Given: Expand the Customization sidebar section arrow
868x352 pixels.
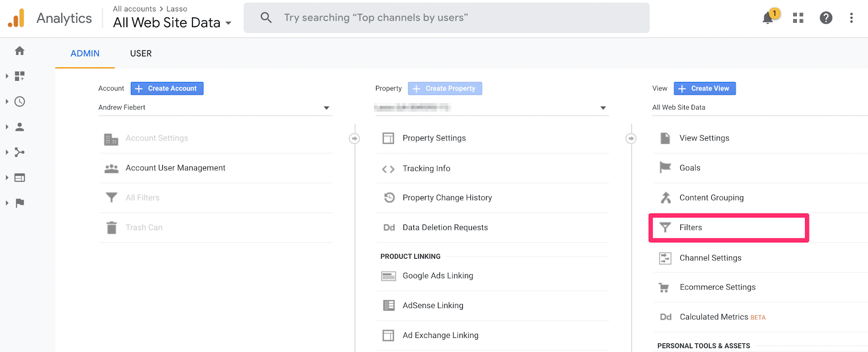Looking at the screenshot, I should point(7,76).
